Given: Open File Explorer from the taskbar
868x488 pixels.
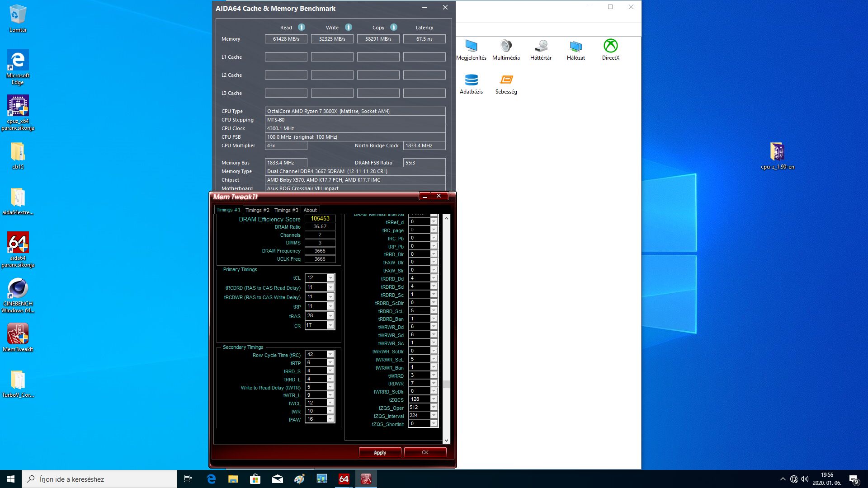Looking at the screenshot, I should click(x=233, y=479).
